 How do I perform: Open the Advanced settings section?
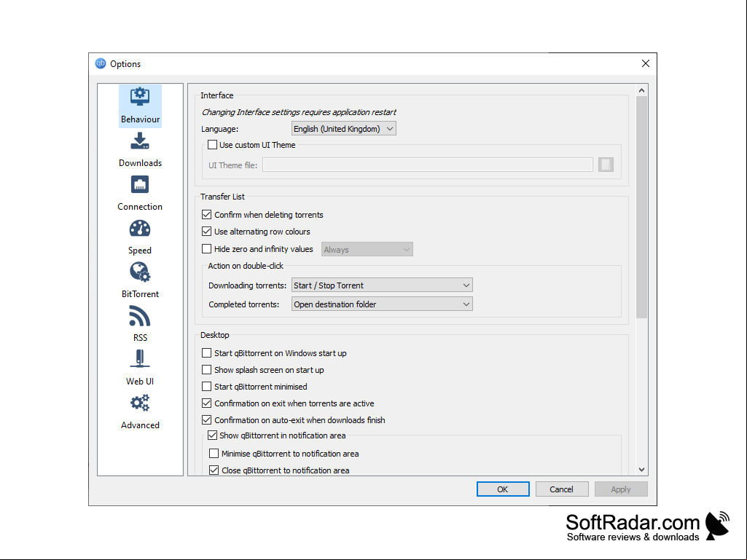click(x=140, y=412)
